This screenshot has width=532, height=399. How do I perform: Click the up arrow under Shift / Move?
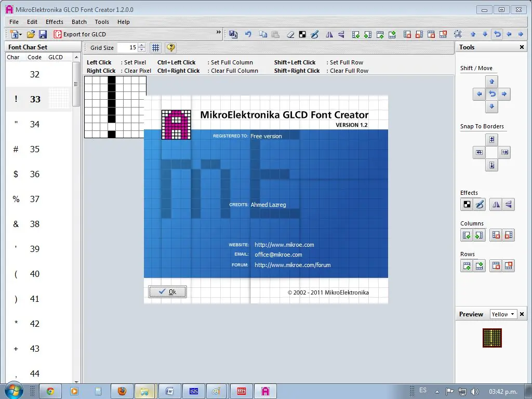[491, 82]
